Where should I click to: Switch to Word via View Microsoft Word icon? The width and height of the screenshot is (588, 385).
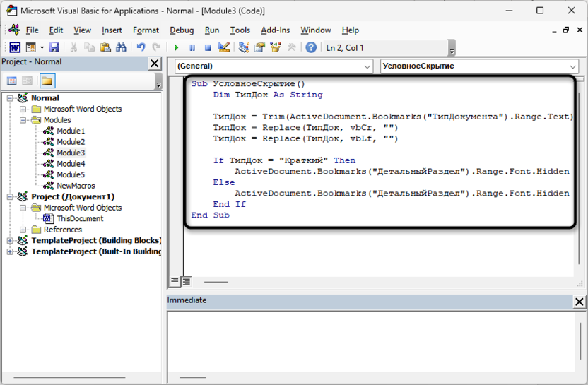14,47
